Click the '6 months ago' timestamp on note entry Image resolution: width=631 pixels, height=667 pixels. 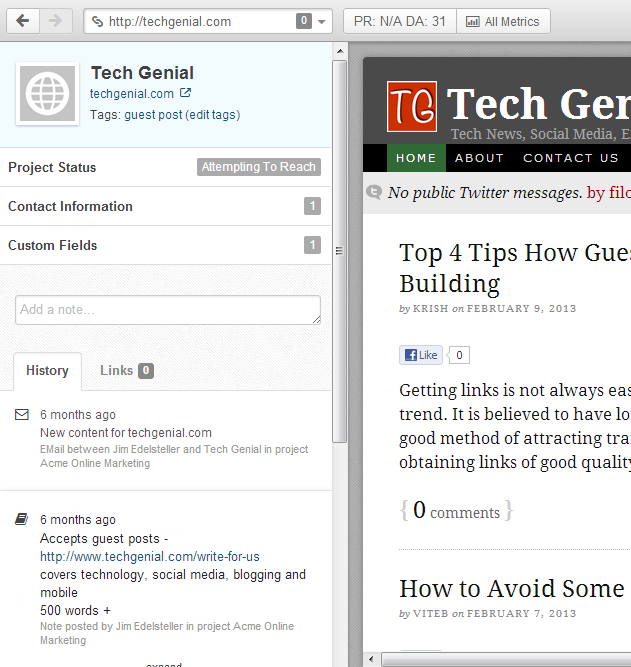tap(78, 520)
